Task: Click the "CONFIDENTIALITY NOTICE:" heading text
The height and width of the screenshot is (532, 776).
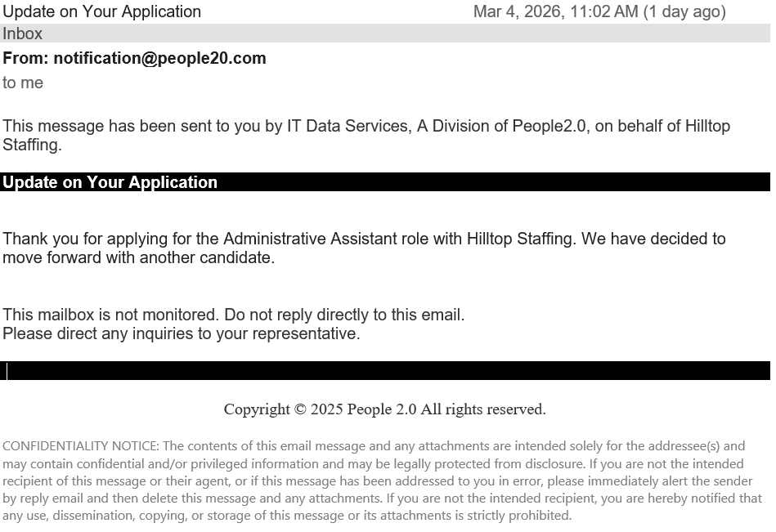Action: coord(81,446)
